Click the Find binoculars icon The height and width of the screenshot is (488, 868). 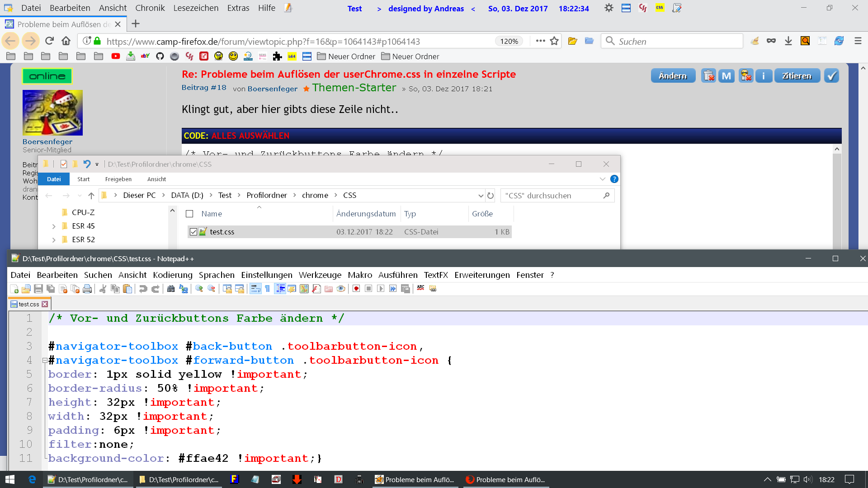tap(171, 289)
